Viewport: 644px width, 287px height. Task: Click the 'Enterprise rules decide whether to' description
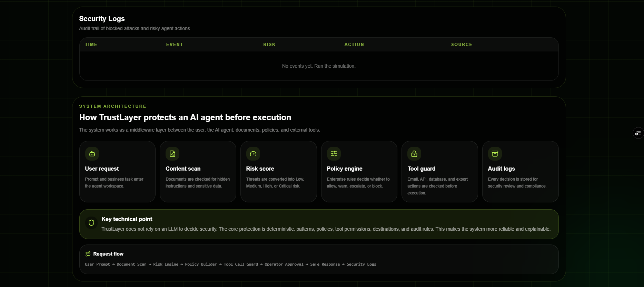358,183
